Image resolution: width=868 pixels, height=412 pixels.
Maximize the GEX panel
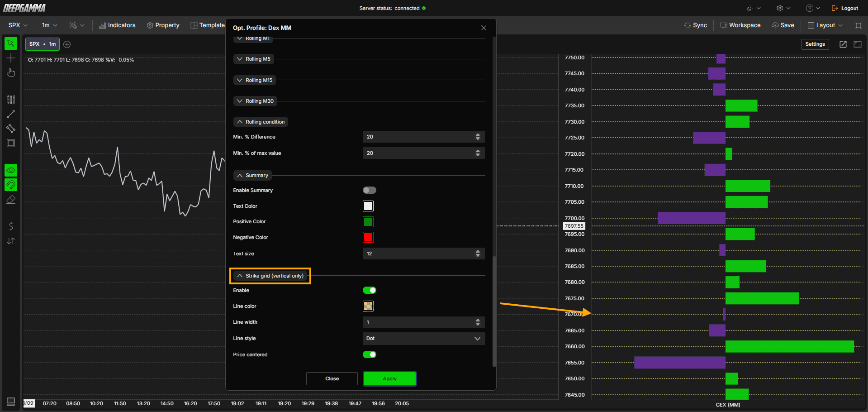tap(858, 44)
